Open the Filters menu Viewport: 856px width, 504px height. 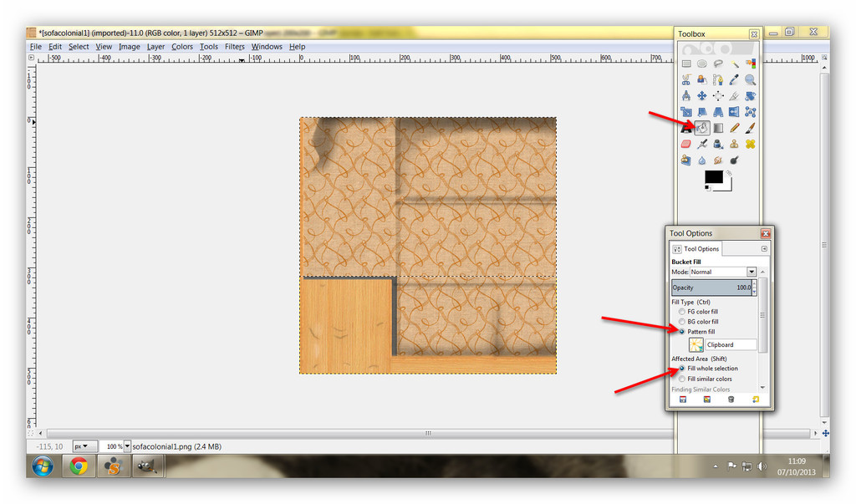point(235,47)
